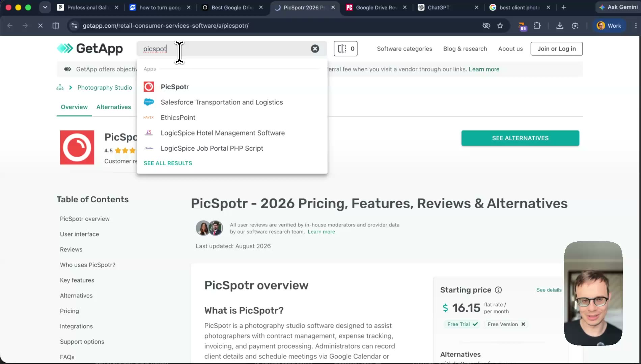Click the breadcrumb category tree icon

pos(60,87)
